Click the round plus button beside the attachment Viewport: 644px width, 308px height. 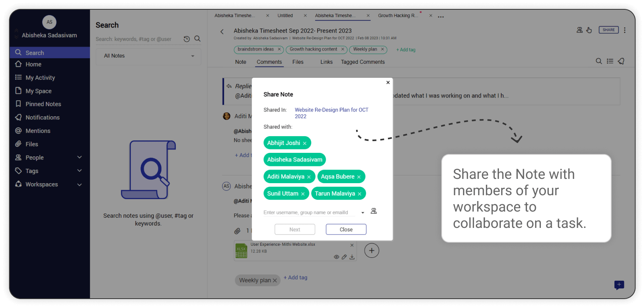click(x=372, y=251)
